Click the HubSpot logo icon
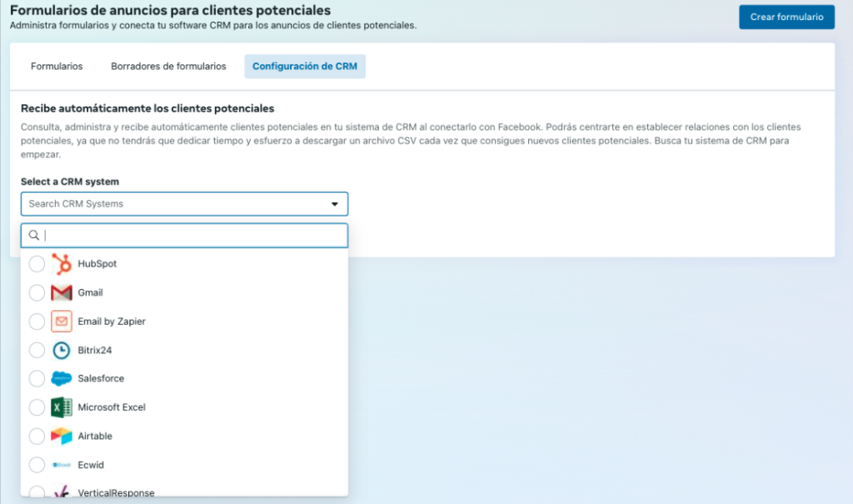The width and height of the screenshot is (853, 504). (62, 264)
